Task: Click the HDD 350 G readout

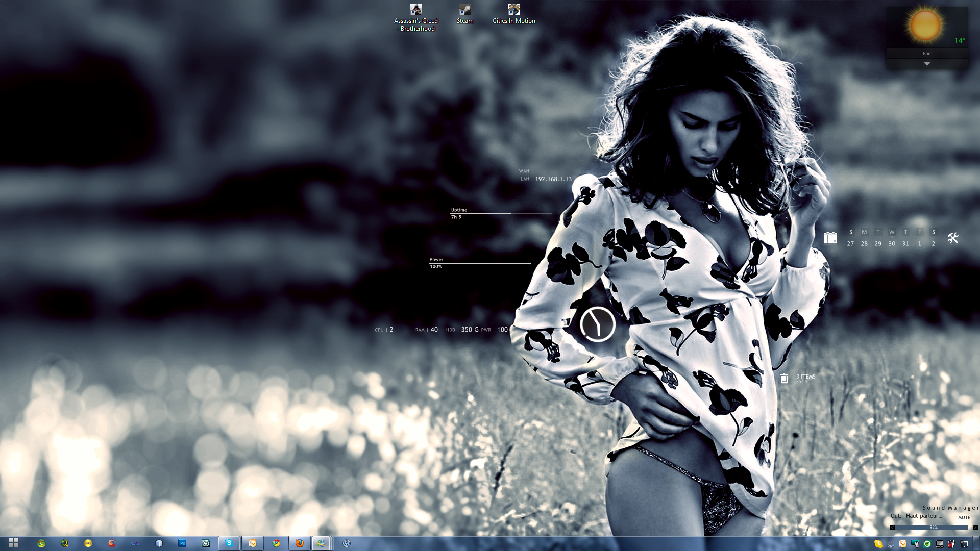Action: coord(462,330)
